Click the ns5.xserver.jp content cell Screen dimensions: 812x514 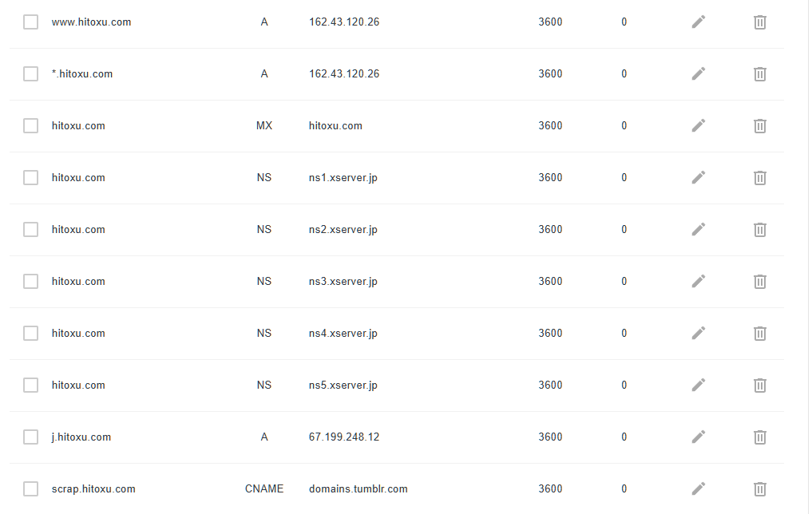pos(343,385)
